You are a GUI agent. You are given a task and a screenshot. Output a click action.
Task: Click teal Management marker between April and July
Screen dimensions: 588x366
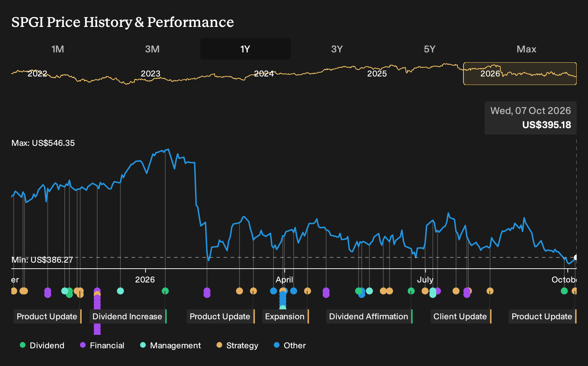369,291
